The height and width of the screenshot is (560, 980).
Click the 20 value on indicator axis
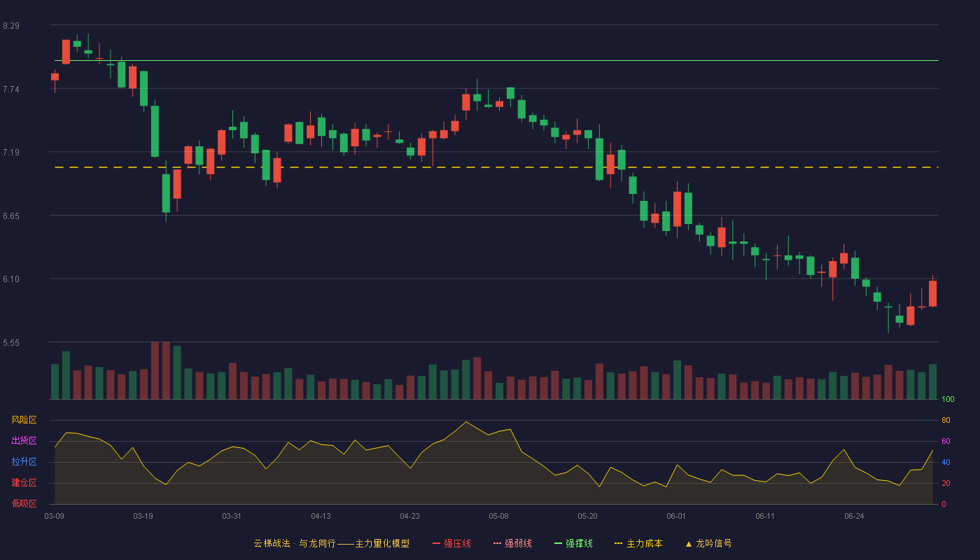tap(946, 484)
